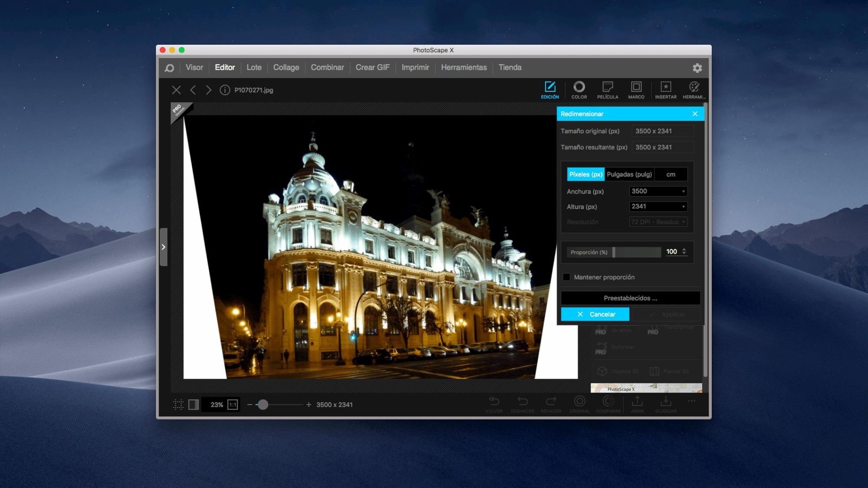Click the Preestablecidos button
The width and height of the screenshot is (868, 488).
click(630, 298)
